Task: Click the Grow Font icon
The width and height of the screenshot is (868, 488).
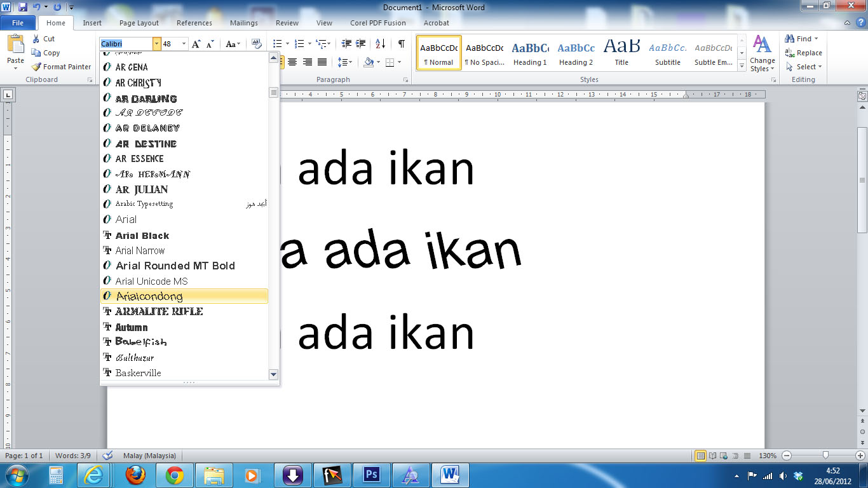Action: click(196, 44)
